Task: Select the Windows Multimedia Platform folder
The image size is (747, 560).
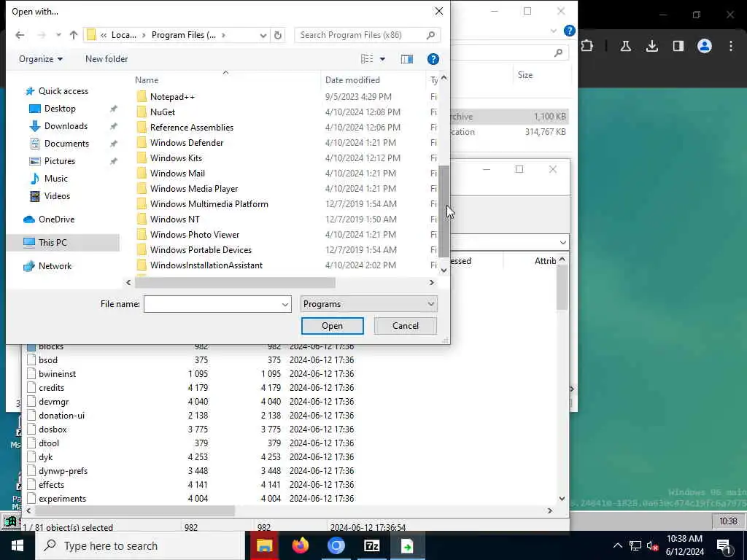Action: coord(209,204)
